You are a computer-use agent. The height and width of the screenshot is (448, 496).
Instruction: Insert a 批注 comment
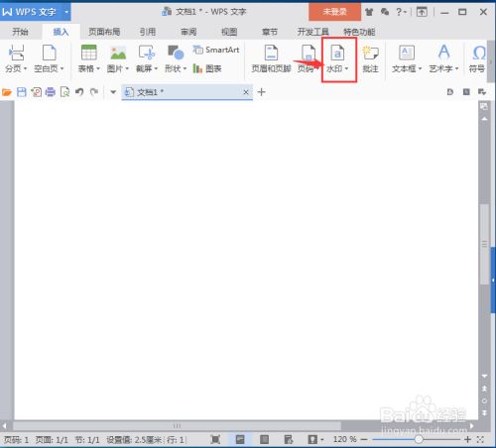pos(370,58)
